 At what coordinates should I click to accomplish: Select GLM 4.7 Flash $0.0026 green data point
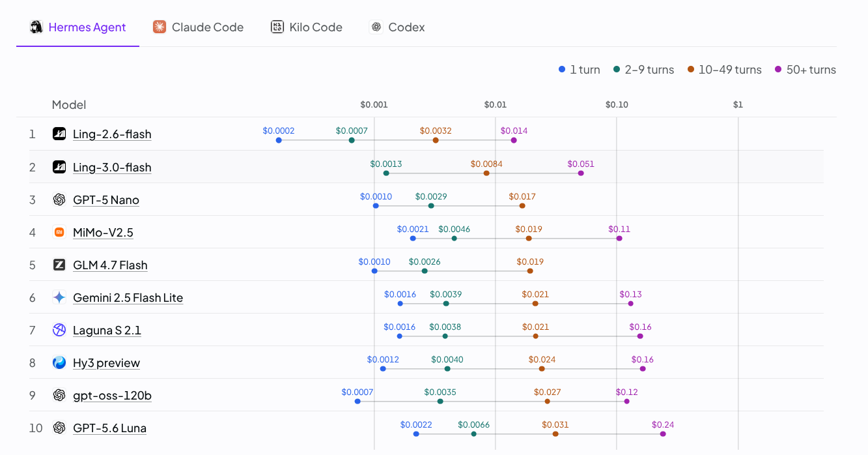click(x=425, y=271)
